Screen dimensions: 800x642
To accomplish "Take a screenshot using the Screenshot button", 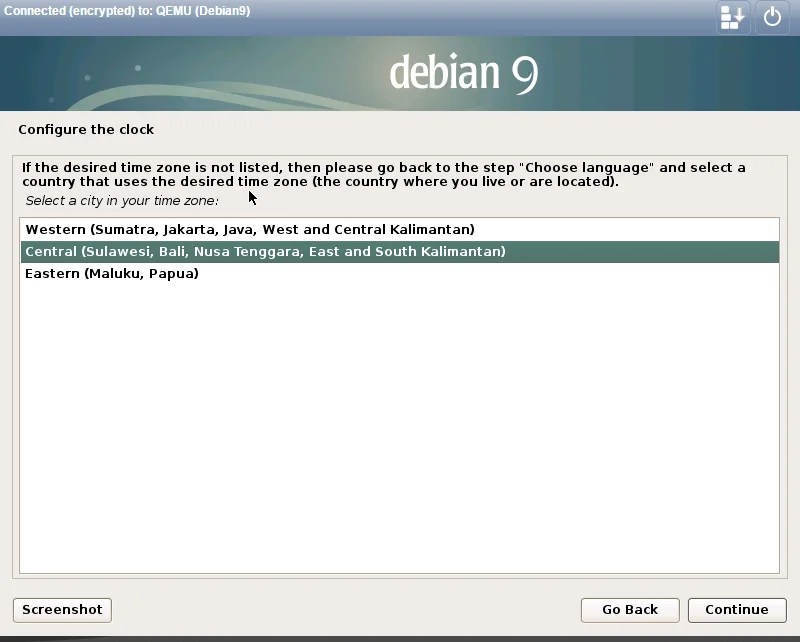I will point(62,610).
